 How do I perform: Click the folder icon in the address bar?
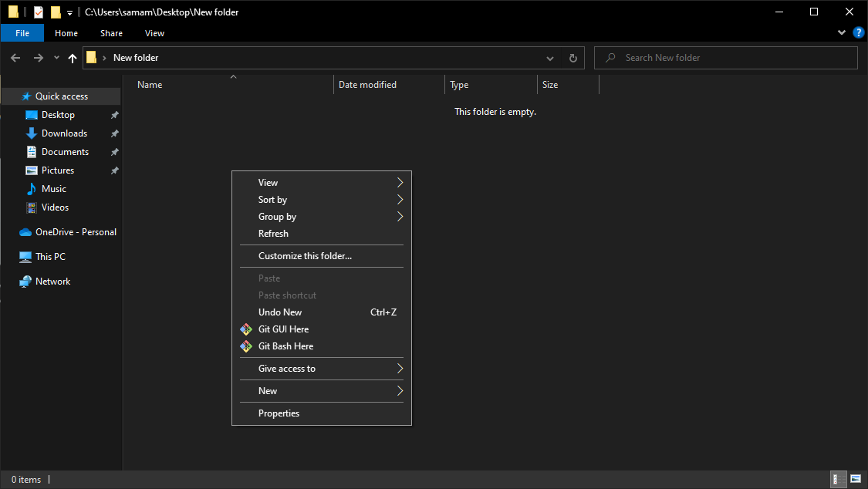(91, 58)
